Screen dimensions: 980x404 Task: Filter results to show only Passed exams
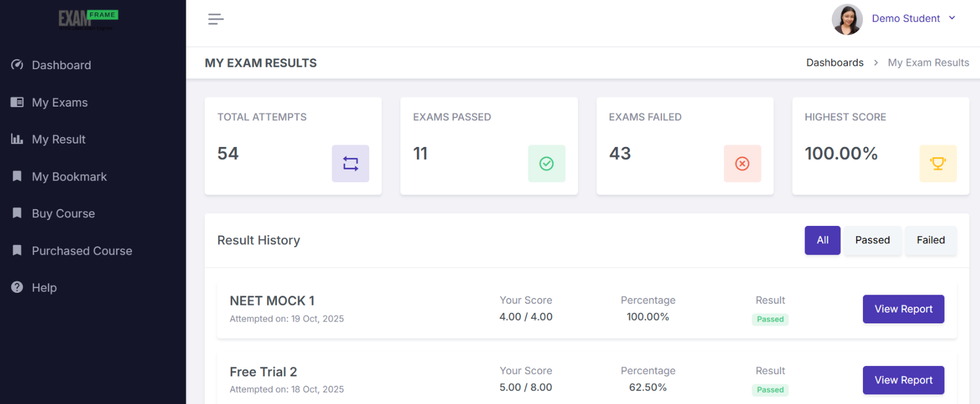[872, 240]
